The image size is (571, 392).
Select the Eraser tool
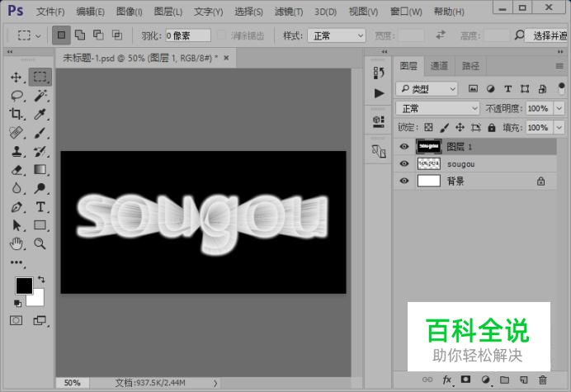coord(17,170)
